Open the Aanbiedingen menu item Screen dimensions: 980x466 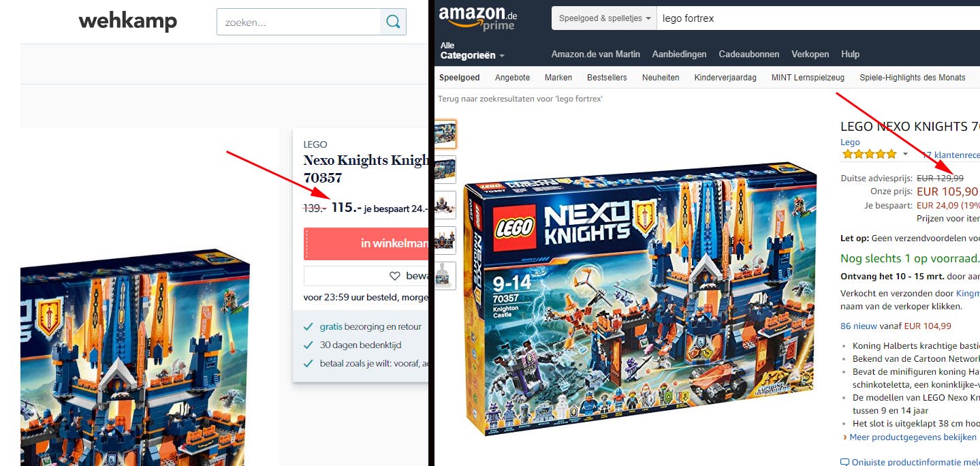pos(678,54)
